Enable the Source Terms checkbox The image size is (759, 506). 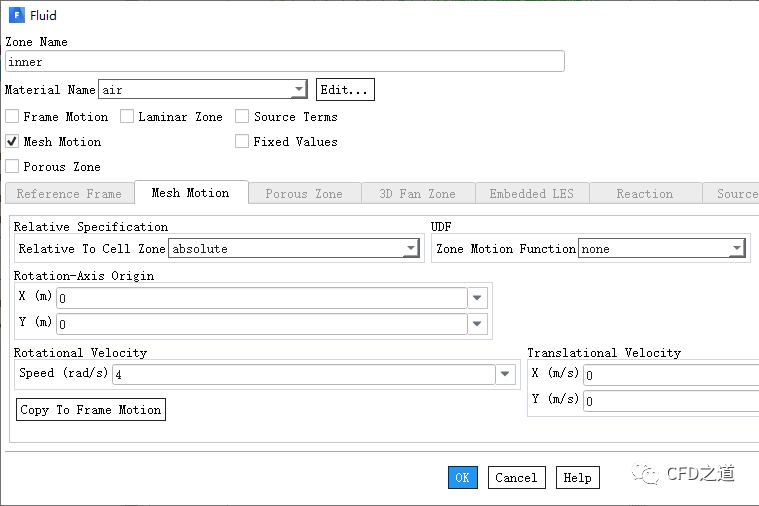(242, 117)
